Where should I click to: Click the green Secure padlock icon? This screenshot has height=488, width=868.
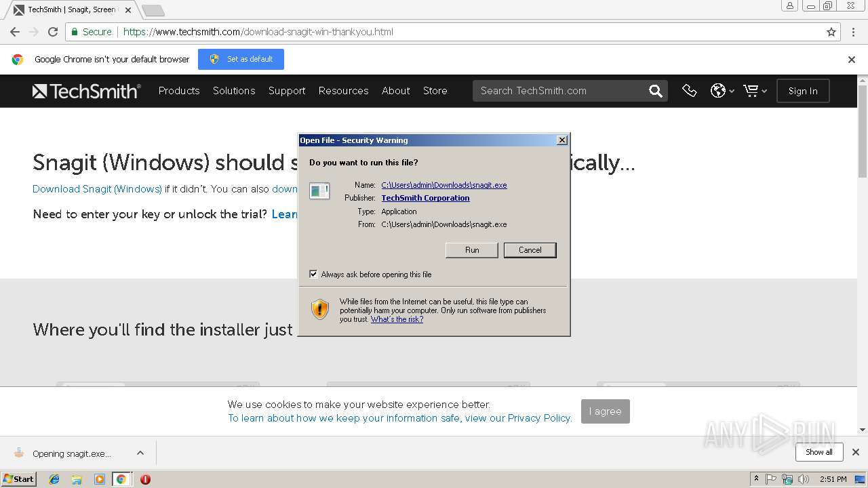(74, 32)
